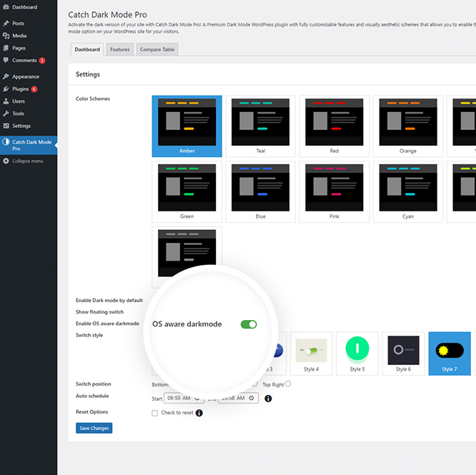Select the grey color scheme thumbnail
This screenshot has height=475, width=476.
click(x=187, y=251)
